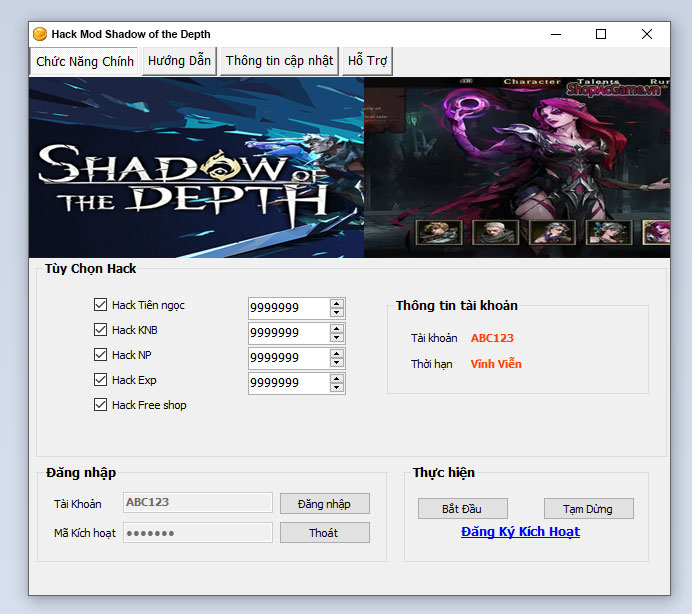Toggle the Hack KNB checkbox
The height and width of the screenshot is (616, 693).
coord(100,330)
